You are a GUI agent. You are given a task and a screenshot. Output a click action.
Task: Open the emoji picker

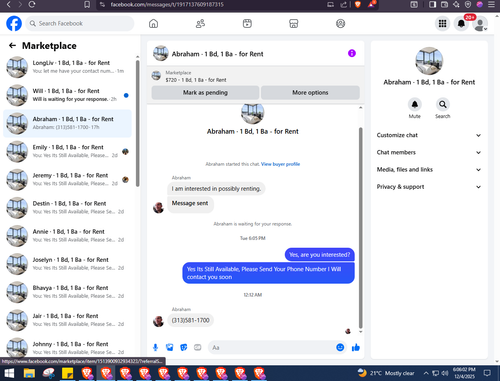coord(340,347)
